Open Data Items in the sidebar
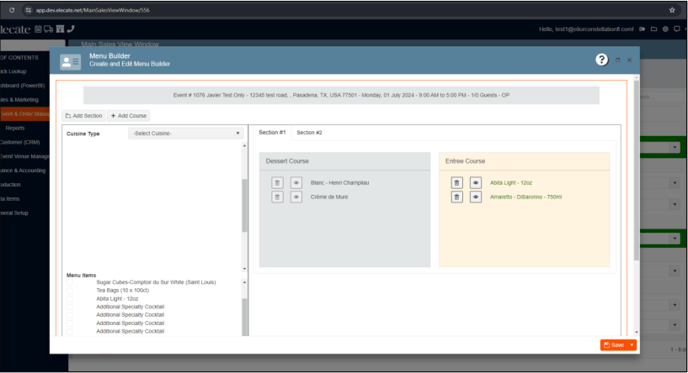 pyautogui.click(x=10, y=199)
